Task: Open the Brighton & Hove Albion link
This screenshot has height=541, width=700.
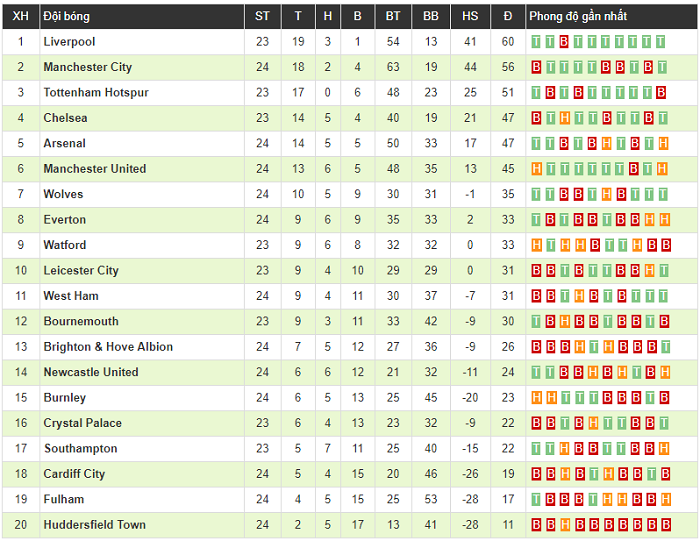Action: (108, 347)
